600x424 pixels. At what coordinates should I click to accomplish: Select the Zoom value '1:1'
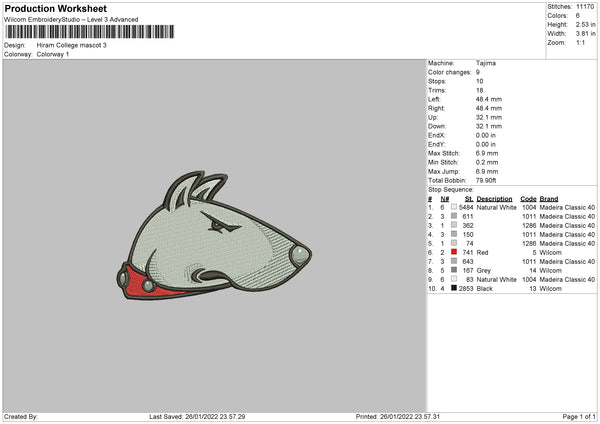point(580,42)
